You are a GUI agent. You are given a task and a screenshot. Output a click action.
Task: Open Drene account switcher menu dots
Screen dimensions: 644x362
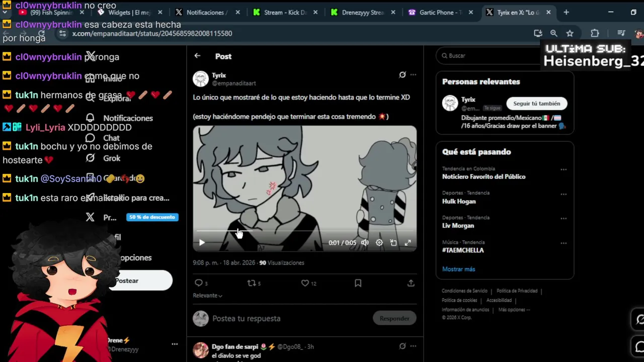pyautogui.click(x=175, y=344)
